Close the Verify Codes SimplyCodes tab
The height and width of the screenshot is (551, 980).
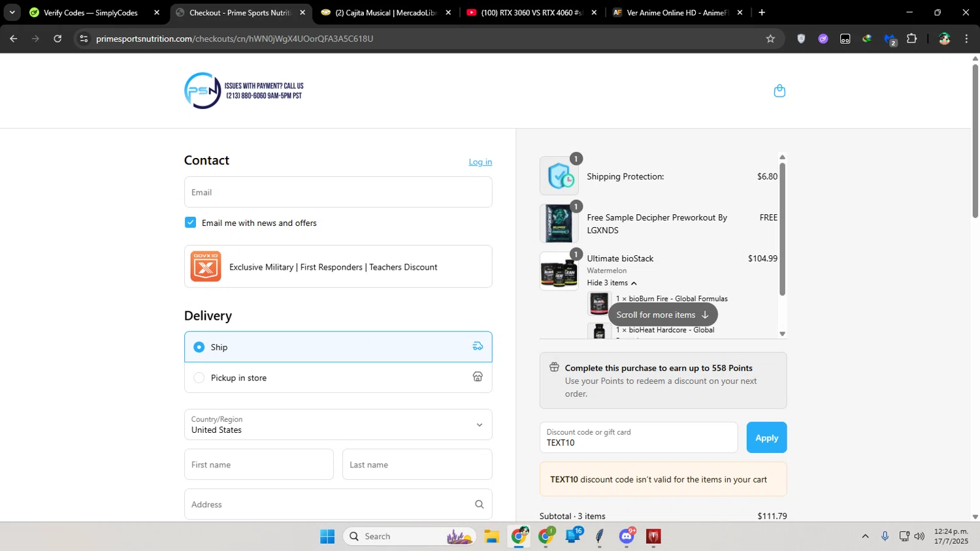coord(157,12)
